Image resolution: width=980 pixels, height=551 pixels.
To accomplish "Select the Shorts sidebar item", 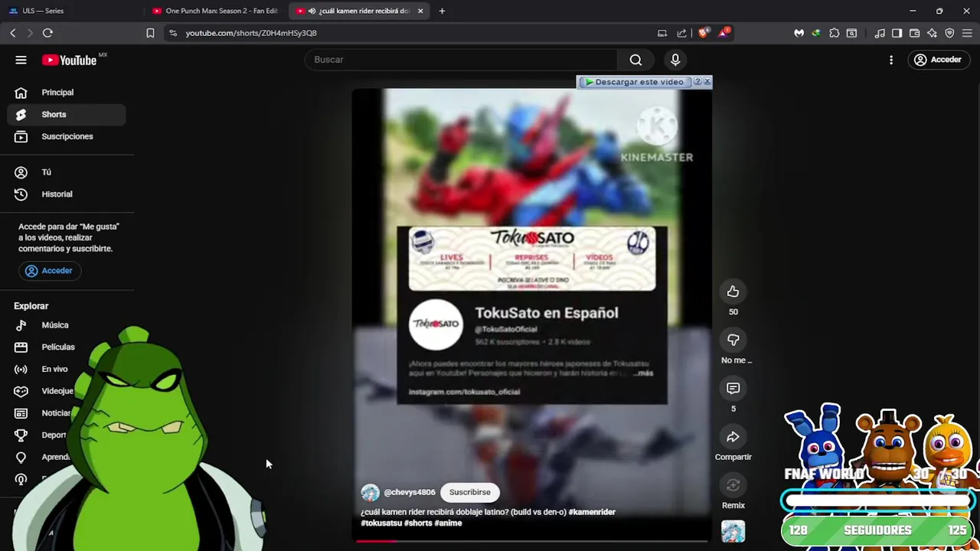I will 67,115.
